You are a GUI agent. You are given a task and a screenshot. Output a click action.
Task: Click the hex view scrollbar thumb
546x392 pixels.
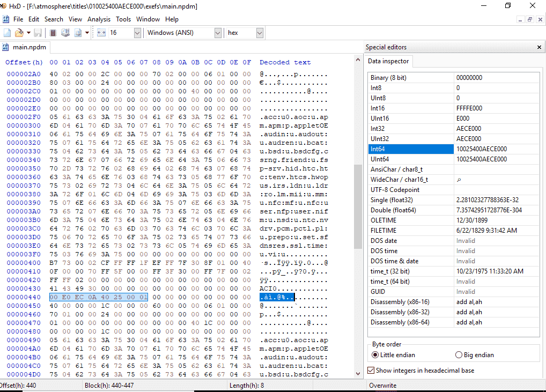[x=358, y=206]
